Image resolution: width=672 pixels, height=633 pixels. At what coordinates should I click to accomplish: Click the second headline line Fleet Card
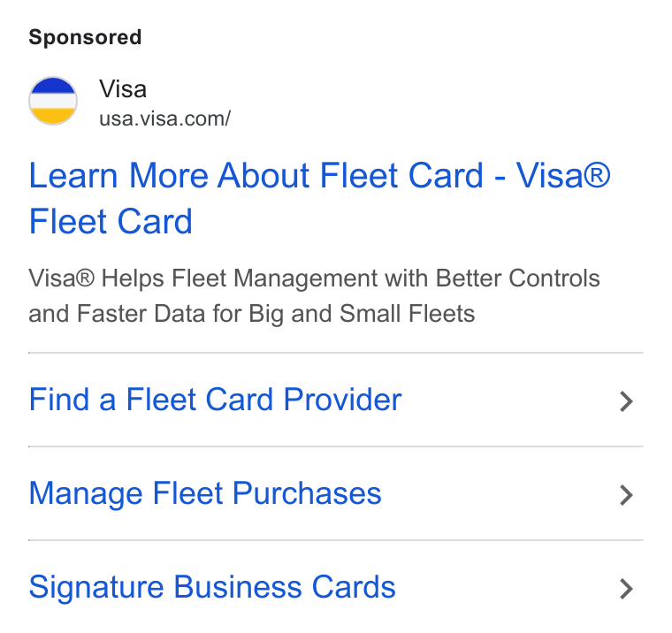[111, 222]
